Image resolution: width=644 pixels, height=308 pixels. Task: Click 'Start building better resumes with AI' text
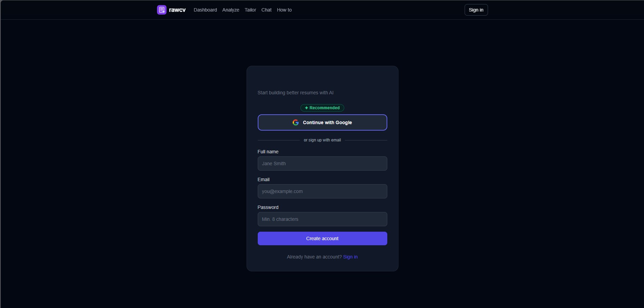coord(295,93)
